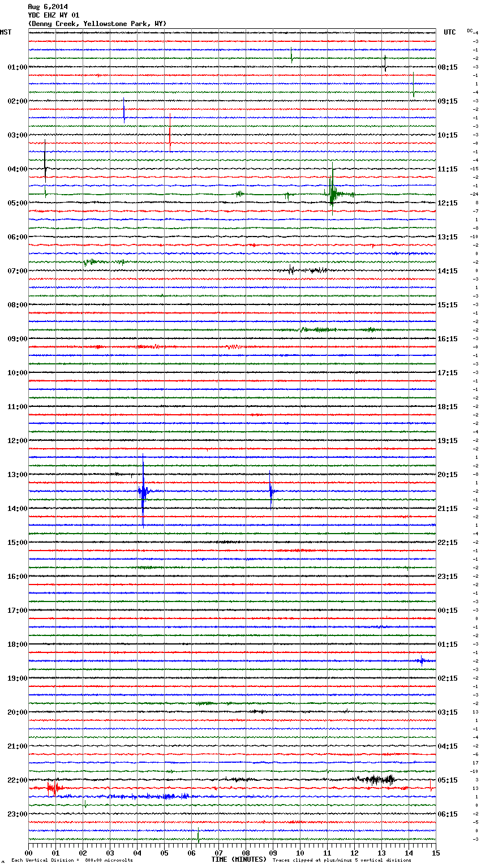The height and width of the screenshot is (868, 481).
Task: Mark the large blue seismic burst near minute 4
Action: pyautogui.click(x=143, y=491)
